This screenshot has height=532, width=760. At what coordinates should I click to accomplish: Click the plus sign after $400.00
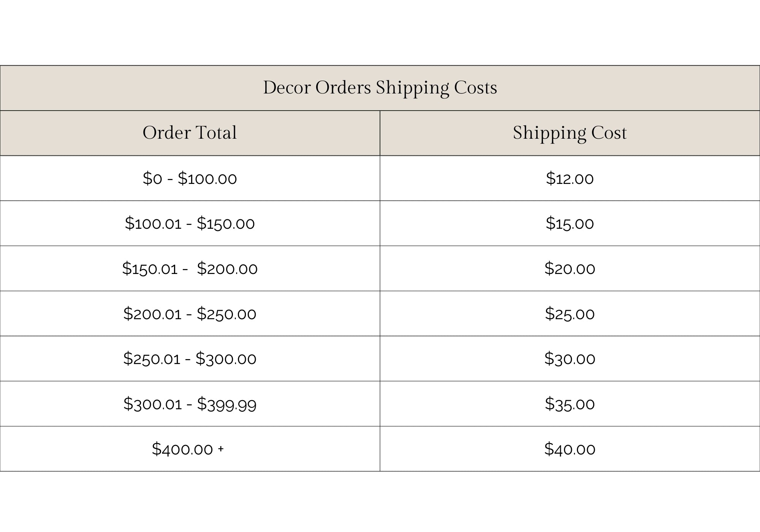coord(221,449)
